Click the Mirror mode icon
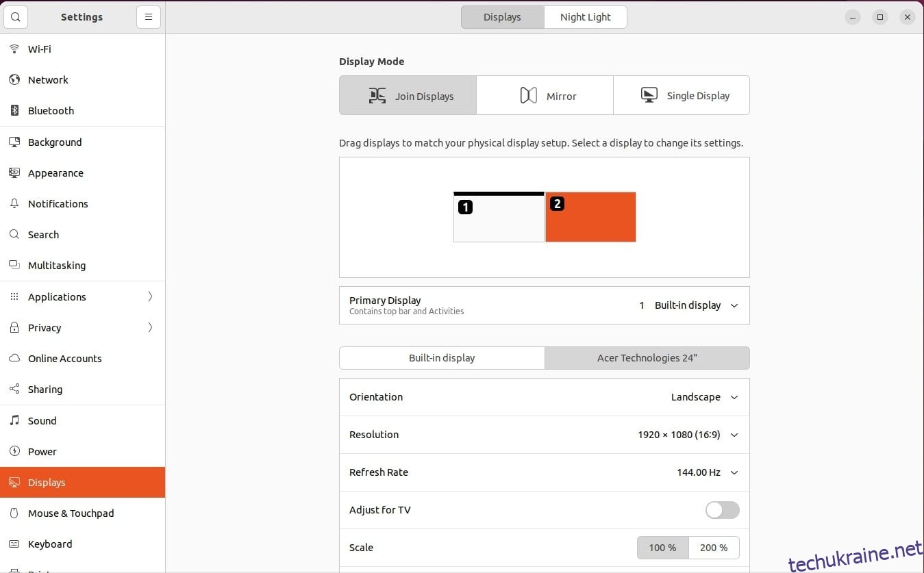Viewport: 924px width, 573px height. point(528,96)
